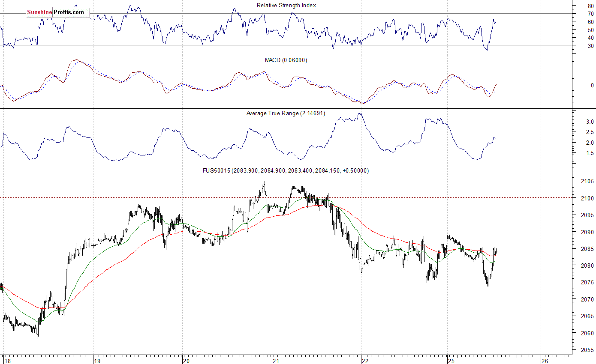Click date label 19 on time axis
596x364 pixels.
[x=97, y=361]
